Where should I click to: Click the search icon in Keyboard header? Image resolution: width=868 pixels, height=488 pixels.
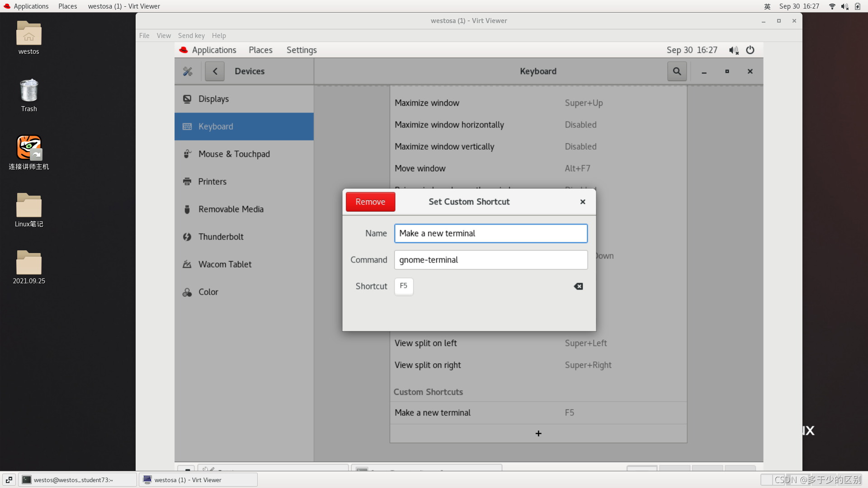(x=677, y=71)
